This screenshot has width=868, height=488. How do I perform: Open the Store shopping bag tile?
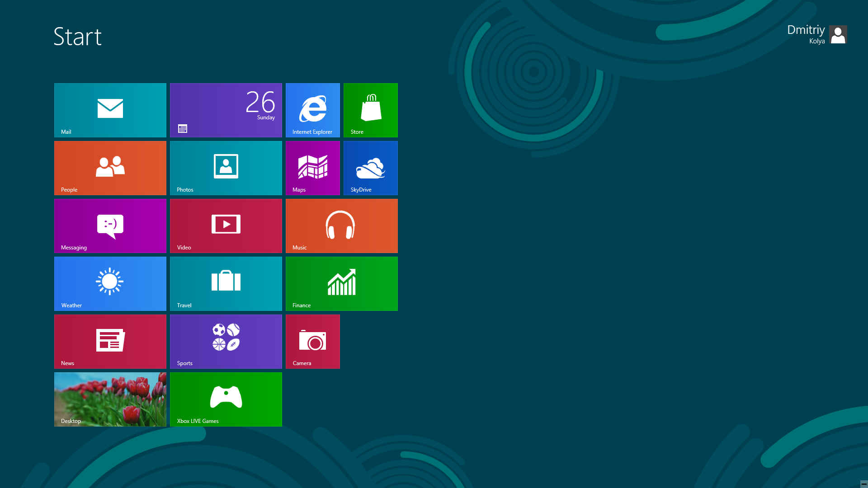point(371,110)
